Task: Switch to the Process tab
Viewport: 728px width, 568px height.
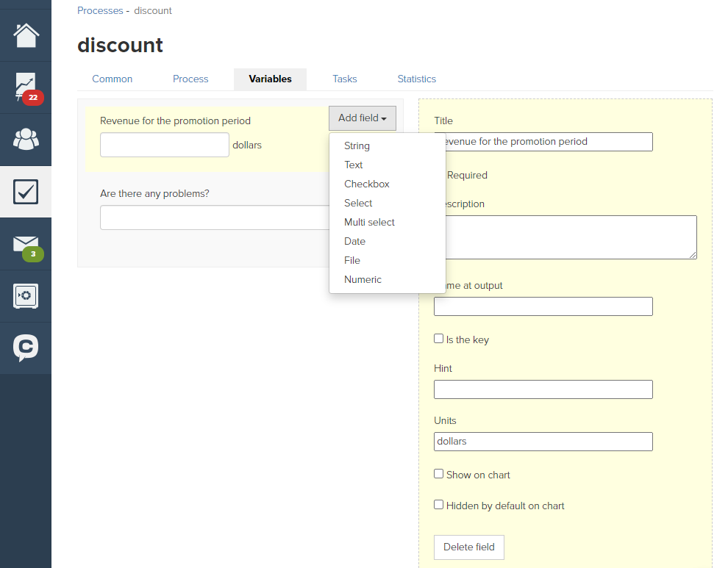Action: click(190, 79)
